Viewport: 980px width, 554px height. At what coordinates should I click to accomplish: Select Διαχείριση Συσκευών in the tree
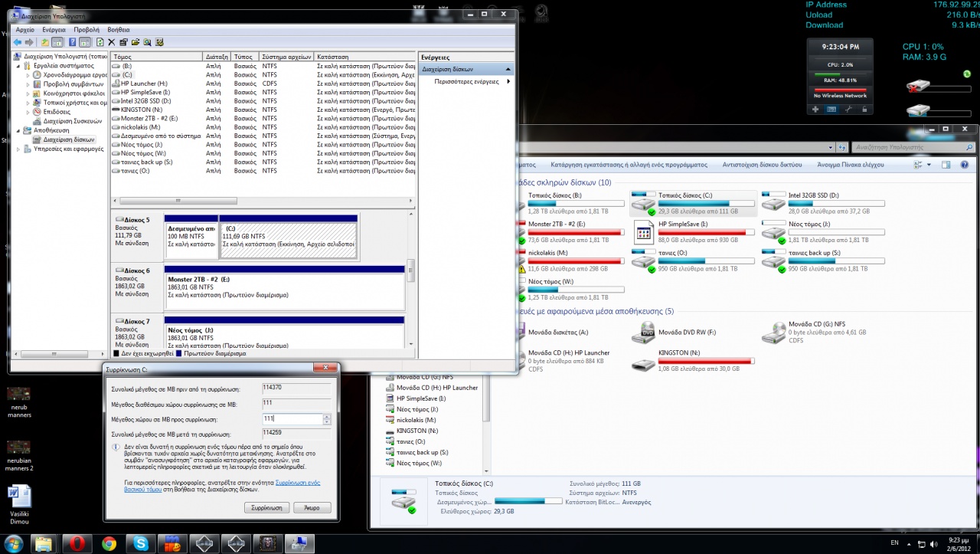coord(72,121)
